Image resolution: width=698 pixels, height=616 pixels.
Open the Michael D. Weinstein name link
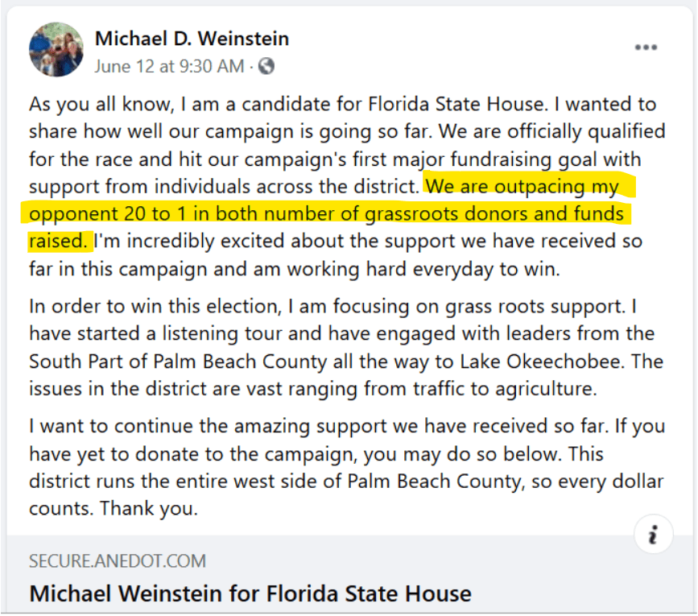click(192, 39)
